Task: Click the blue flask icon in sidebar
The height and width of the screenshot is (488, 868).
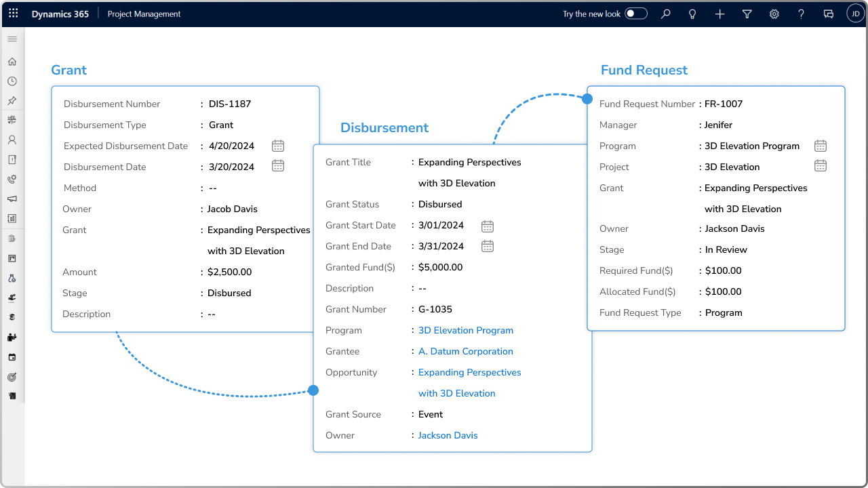Action: tap(12, 278)
